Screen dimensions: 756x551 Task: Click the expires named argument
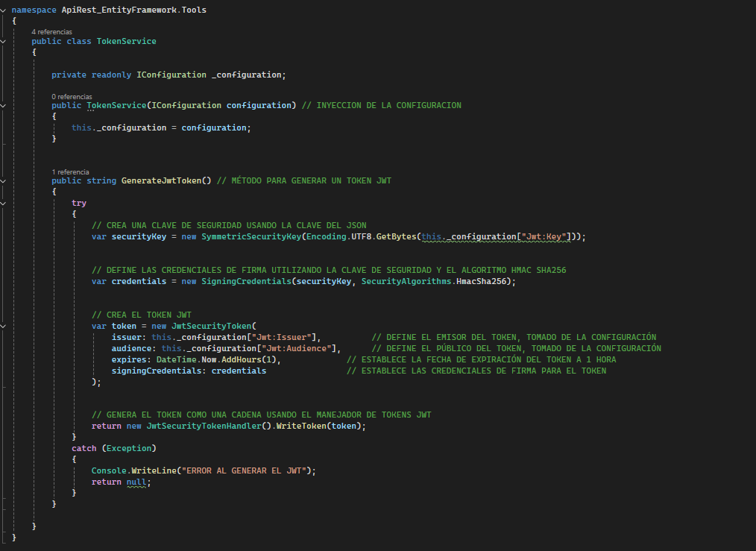point(129,359)
